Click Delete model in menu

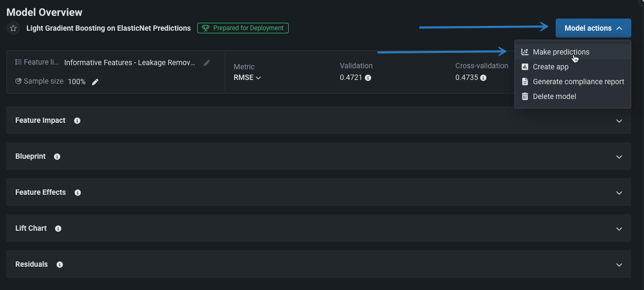(554, 96)
